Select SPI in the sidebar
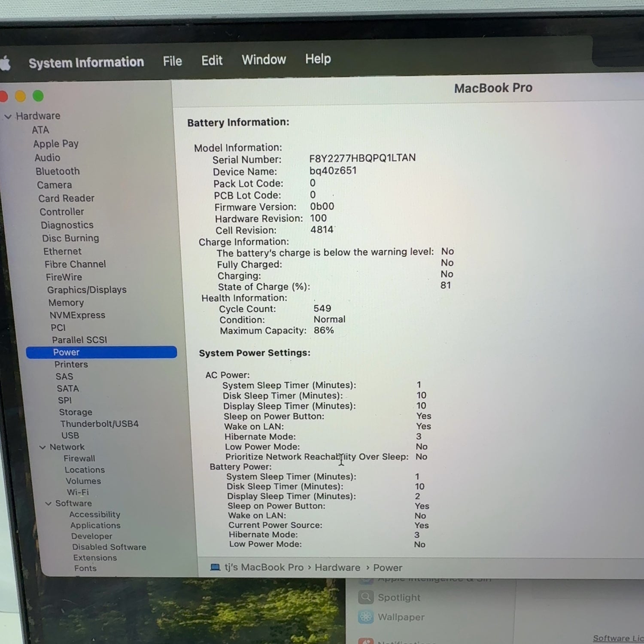The width and height of the screenshot is (644, 644). [x=65, y=400]
